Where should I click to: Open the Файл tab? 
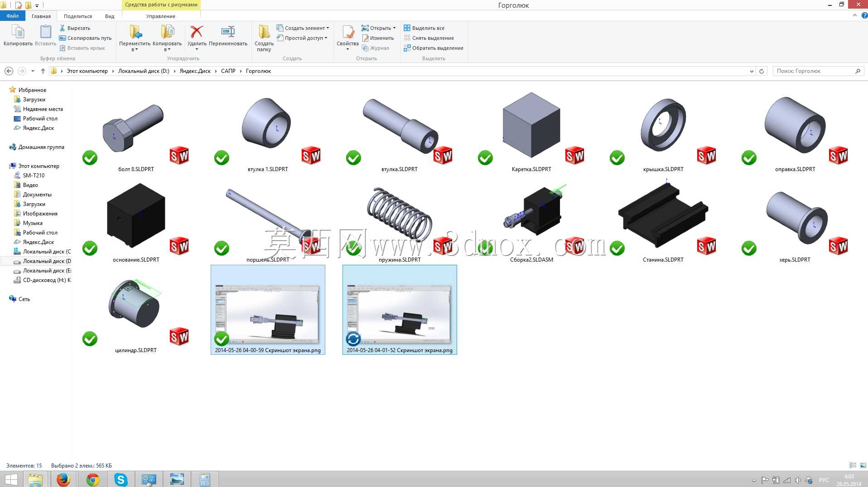tap(13, 16)
